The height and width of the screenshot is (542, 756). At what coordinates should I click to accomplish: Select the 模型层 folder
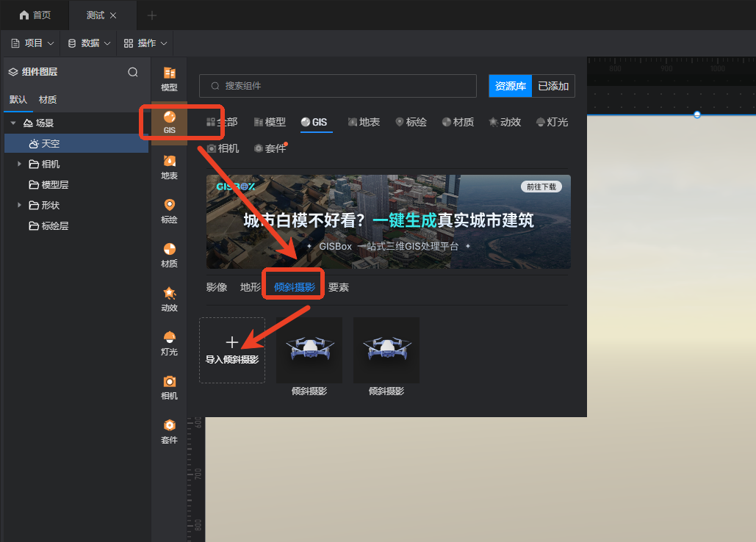coord(76,184)
